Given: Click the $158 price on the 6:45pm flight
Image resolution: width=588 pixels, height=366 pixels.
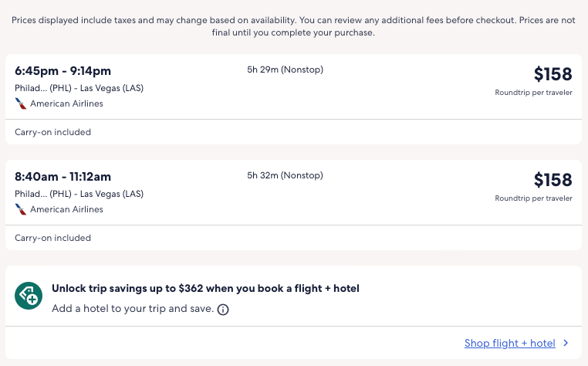Looking at the screenshot, I should tap(553, 74).
